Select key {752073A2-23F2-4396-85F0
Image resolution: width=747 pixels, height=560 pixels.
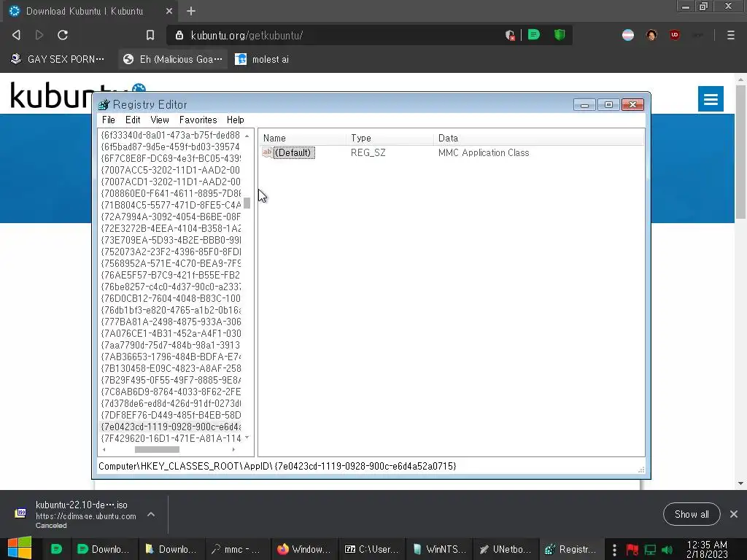click(x=171, y=252)
